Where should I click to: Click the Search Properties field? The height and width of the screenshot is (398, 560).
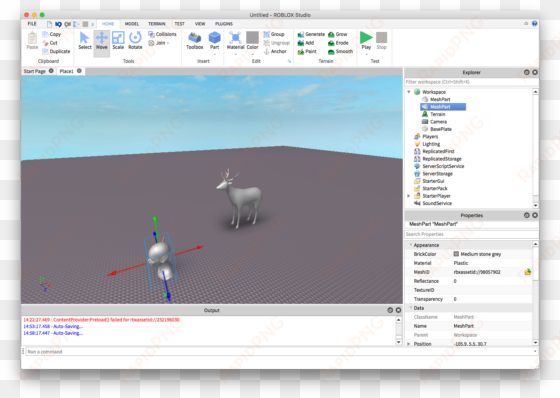(471, 234)
